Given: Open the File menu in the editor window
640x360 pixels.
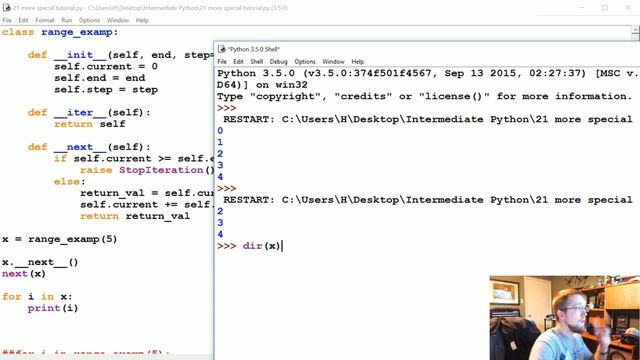Looking at the screenshot, I should pos(7,20).
